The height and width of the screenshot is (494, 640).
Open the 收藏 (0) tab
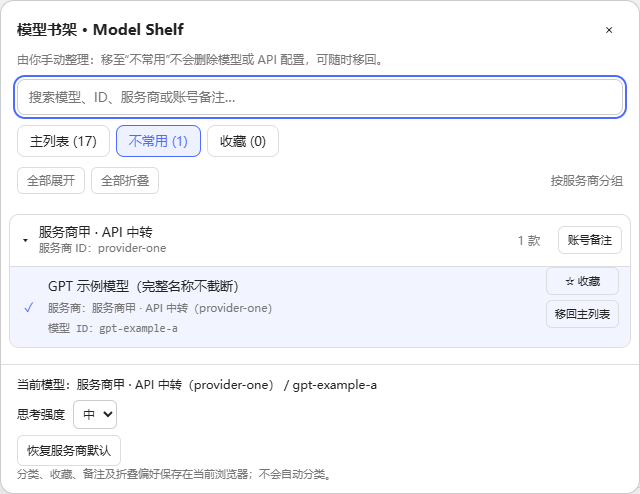243,141
